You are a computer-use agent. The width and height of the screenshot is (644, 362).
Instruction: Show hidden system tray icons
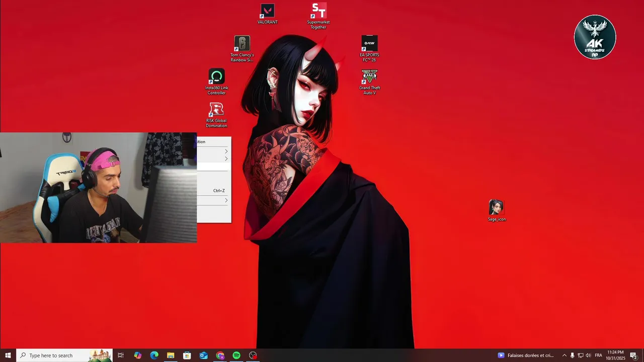point(564,355)
